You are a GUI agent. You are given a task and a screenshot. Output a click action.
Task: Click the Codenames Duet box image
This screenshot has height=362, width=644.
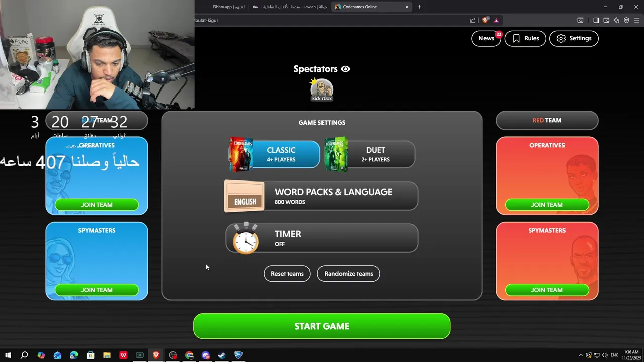(x=336, y=154)
